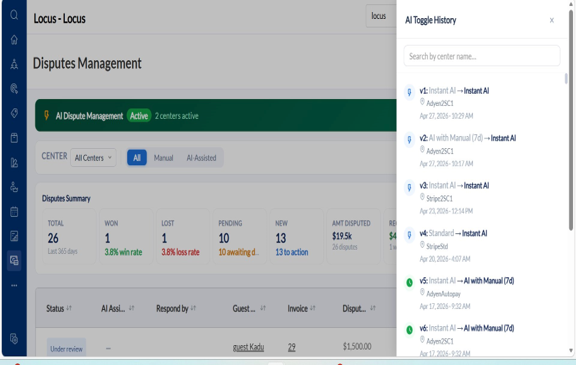Click the clipboard icon in the sidebar
The width and height of the screenshot is (576, 365).
point(14,138)
